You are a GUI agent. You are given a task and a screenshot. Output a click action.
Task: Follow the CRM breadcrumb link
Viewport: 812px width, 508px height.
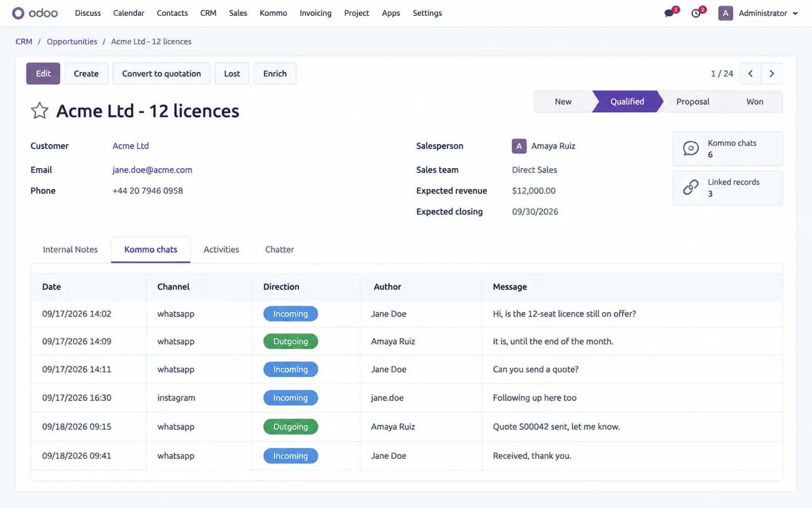(x=24, y=41)
